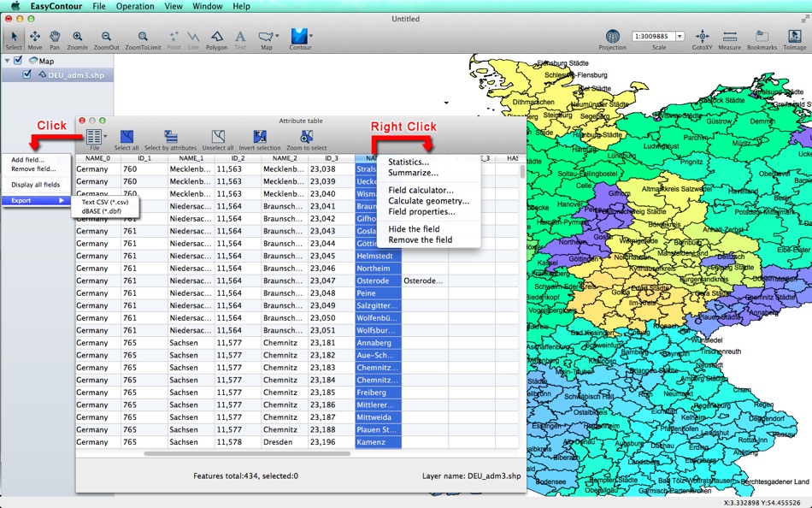This screenshot has width=812, height=508.
Task: Open Select by attributes tool
Action: pos(170,140)
